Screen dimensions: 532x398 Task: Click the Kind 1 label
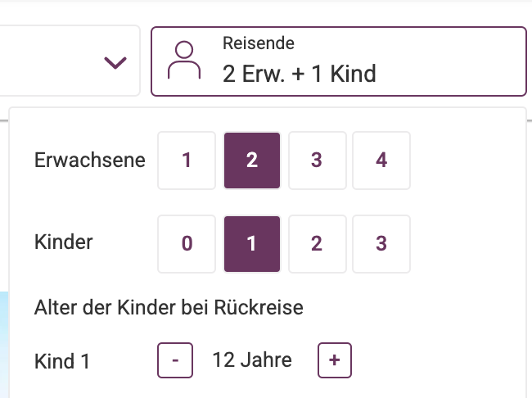coord(62,361)
